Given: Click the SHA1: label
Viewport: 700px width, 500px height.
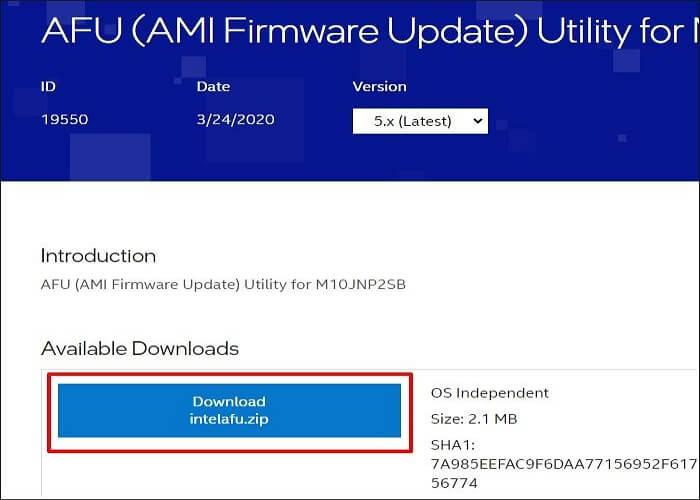Looking at the screenshot, I should click(x=452, y=445).
